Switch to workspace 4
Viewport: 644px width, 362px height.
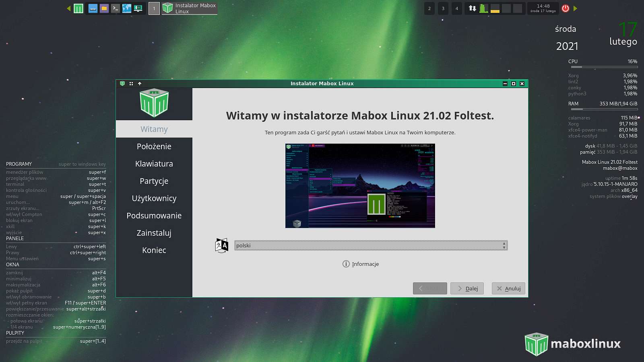point(457,8)
